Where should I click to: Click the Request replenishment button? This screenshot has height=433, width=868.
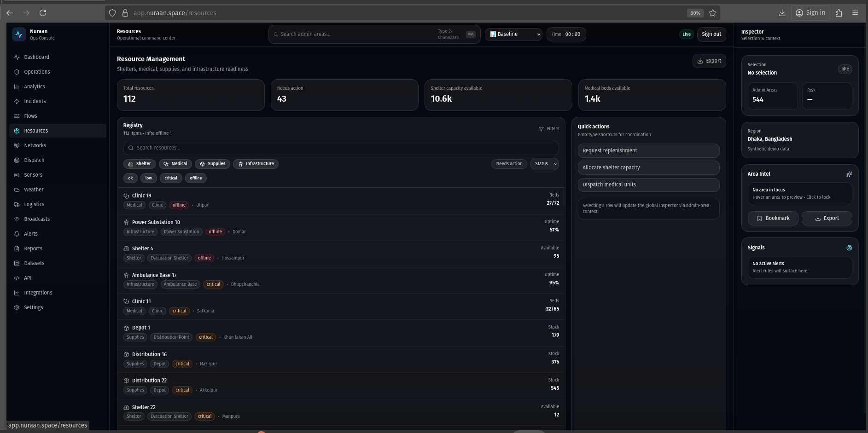click(648, 150)
